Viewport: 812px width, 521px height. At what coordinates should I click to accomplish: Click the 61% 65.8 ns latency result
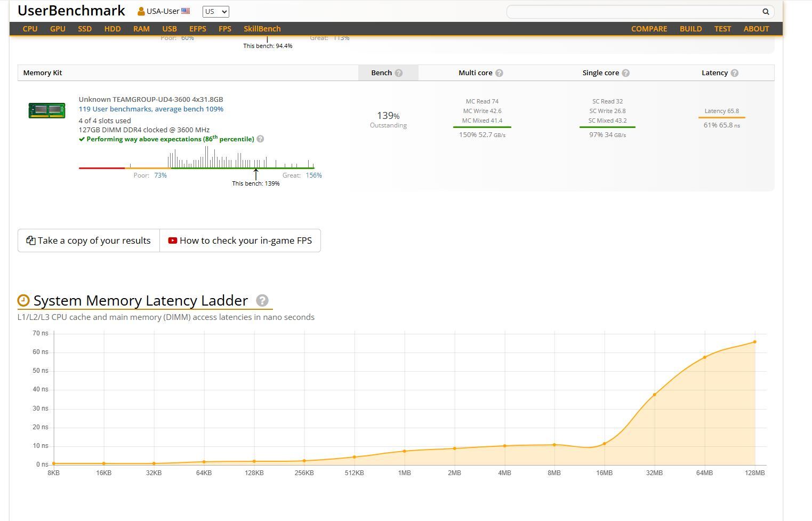tap(721, 125)
